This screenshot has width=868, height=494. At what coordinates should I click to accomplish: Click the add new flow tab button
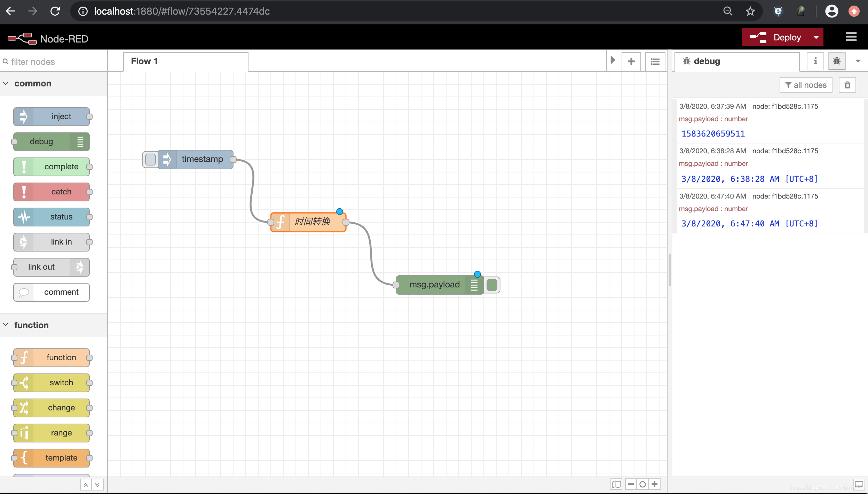coord(632,60)
